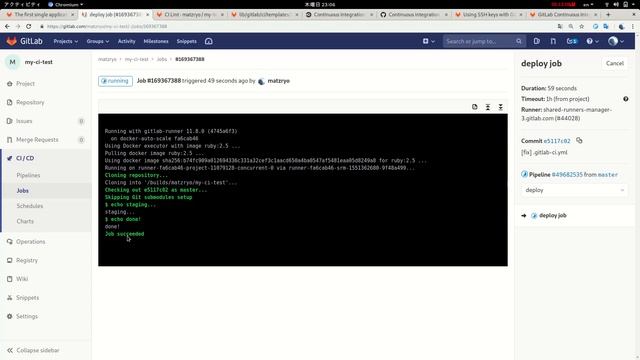Click the my-ci-test breadcrumb link
Screen dimensions: 640x360
click(x=136, y=59)
